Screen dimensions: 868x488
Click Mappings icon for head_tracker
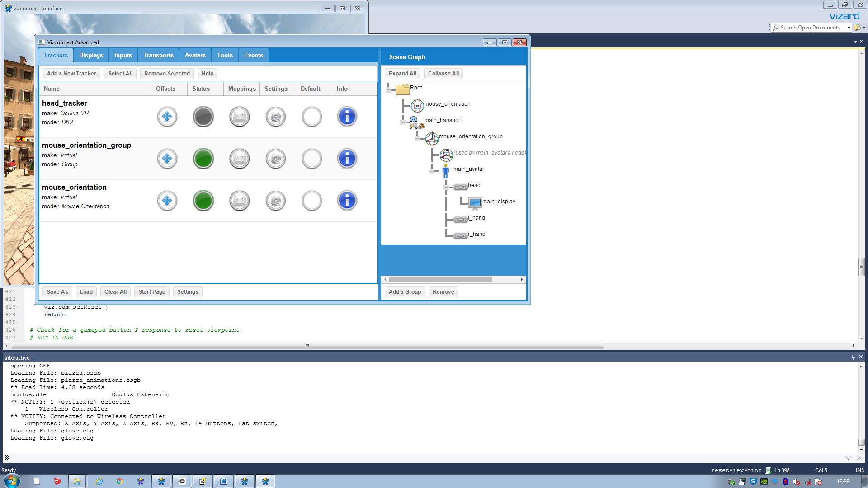(239, 117)
